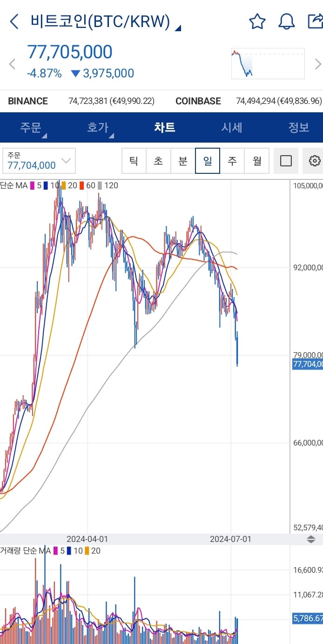Add BTC/KRW to favorites with star icon
323x644 pixels.
click(257, 21)
